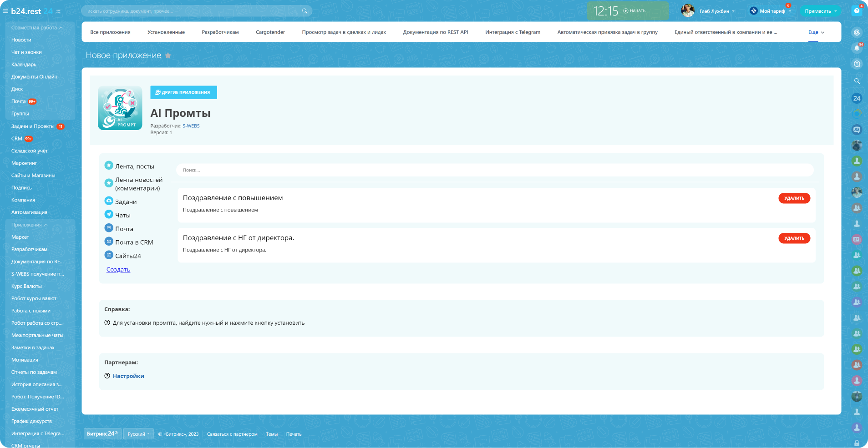Open the Разработчикам tab
The height and width of the screenshot is (448, 868).
click(220, 32)
